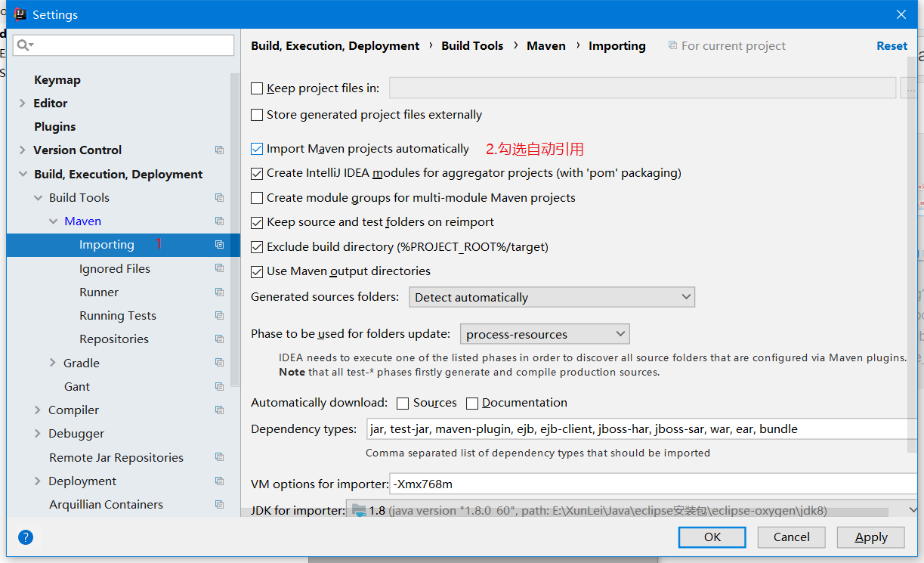Click the VM options for importer field

tap(654, 484)
